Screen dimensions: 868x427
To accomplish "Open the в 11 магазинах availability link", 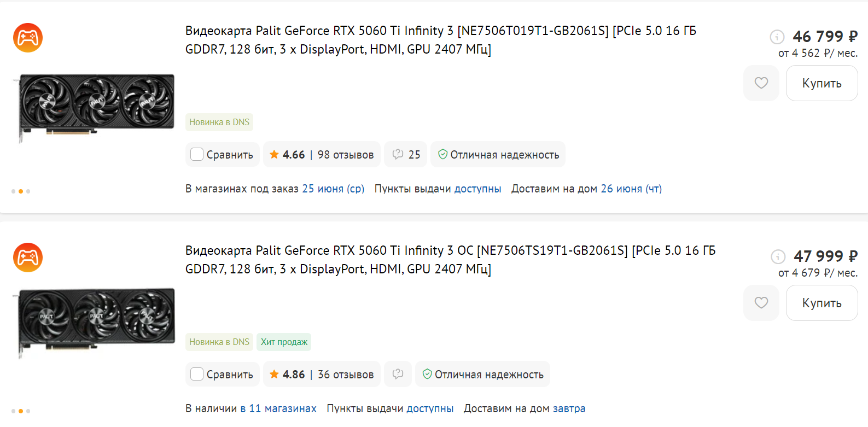I will tap(278, 408).
